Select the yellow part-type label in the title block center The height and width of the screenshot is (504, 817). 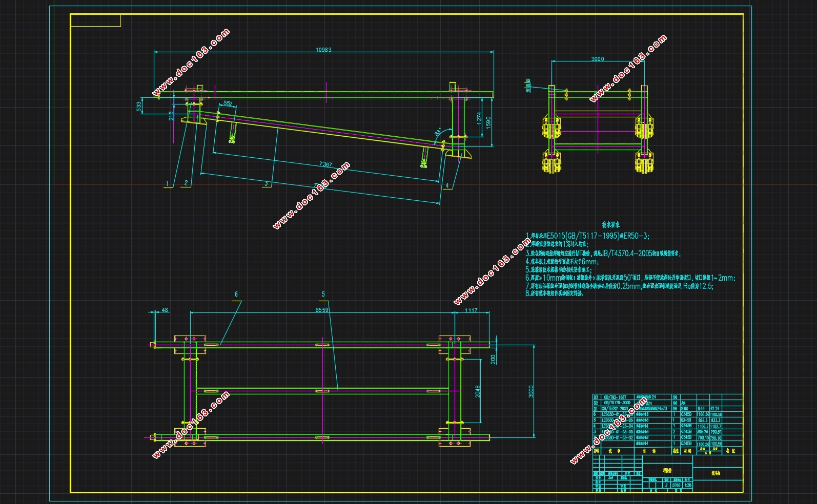[x=667, y=470]
